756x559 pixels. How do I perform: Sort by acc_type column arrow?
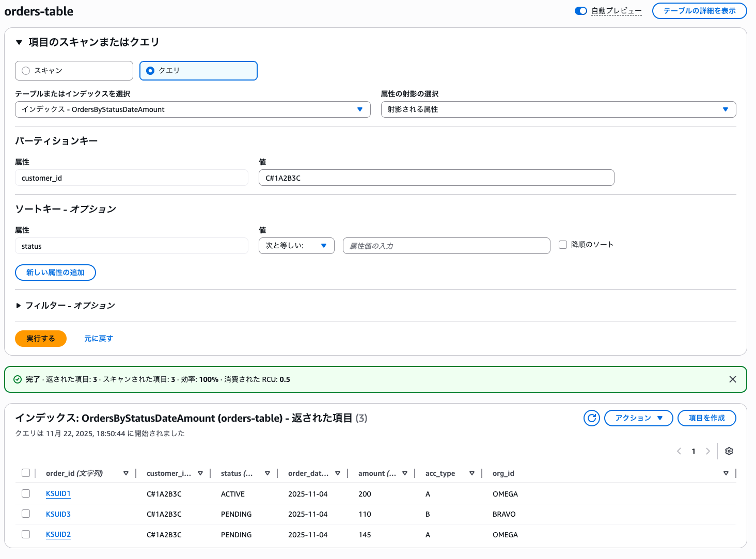(x=472, y=473)
